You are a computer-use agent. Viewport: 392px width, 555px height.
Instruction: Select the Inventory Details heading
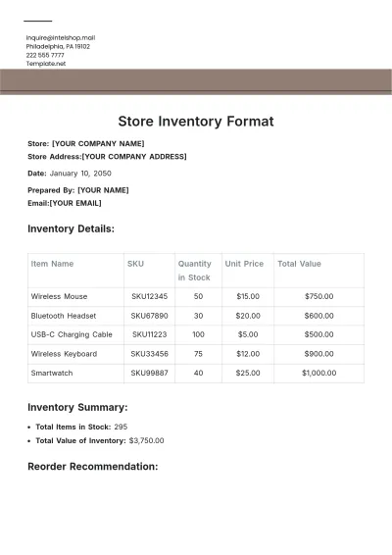[x=72, y=229]
